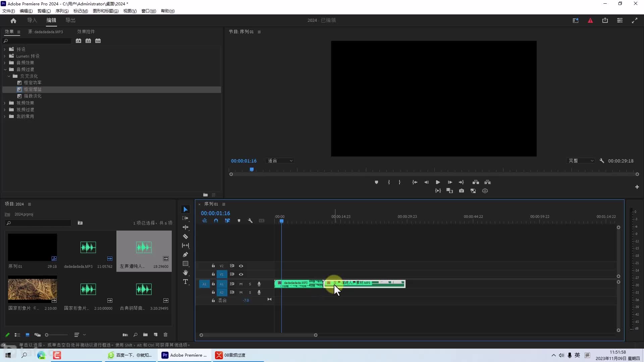This screenshot has height=362, width=644.
Task: Expand the Lumetri 预设 folder
Action: click(5, 56)
